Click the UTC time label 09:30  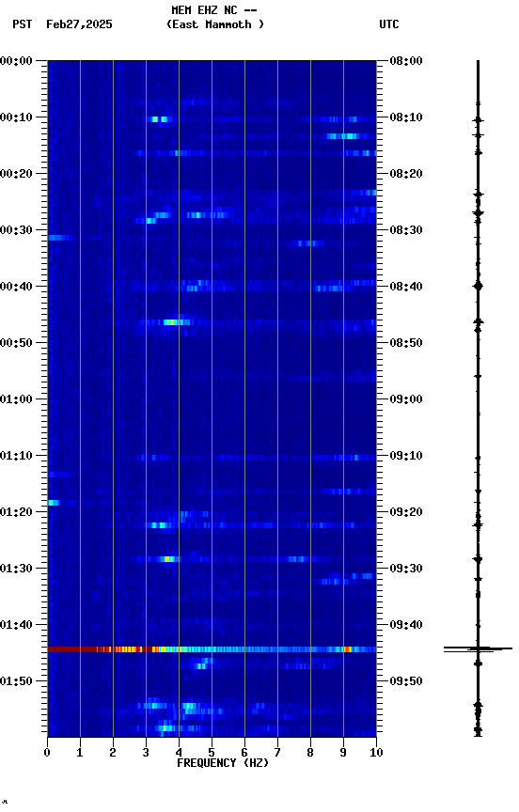(x=406, y=569)
